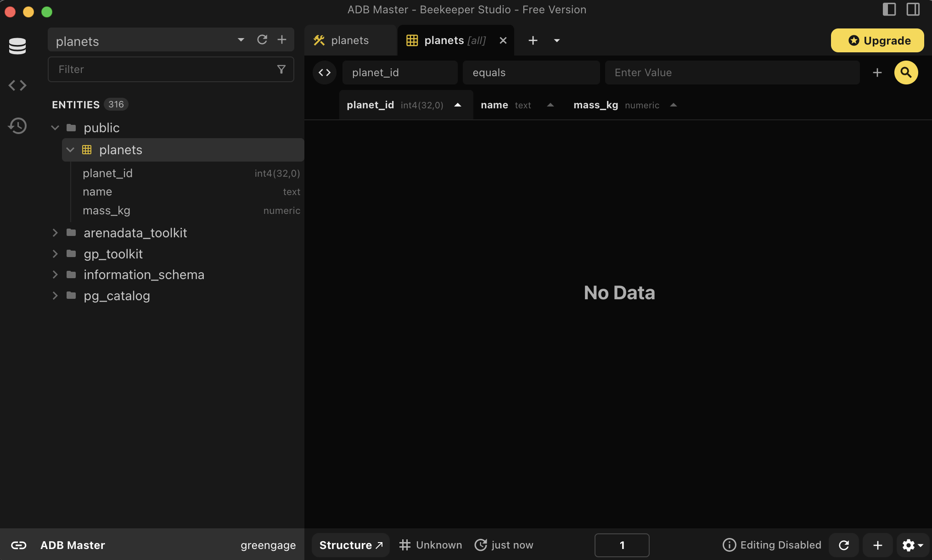The image size is (932, 560).
Task: Click the public schema label
Action: [x=101, y=128]
